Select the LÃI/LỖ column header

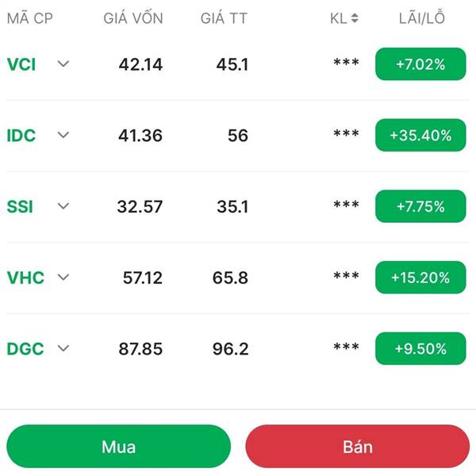[x=422, y=17]
